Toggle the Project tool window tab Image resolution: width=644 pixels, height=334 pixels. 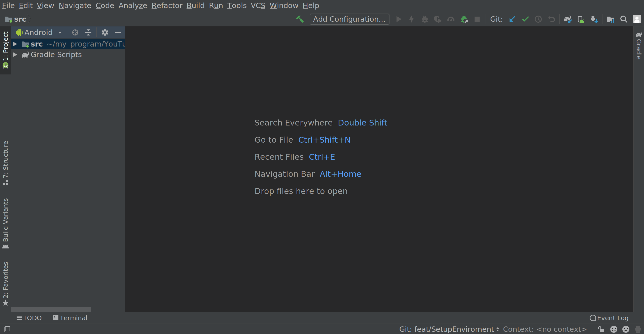(5, 50)
